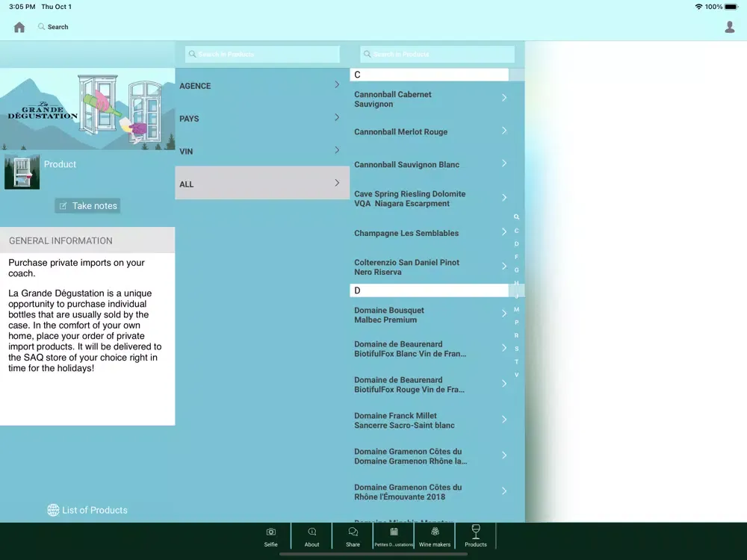Expand the AGENCE category chevron
The width and height of the screenshot is (747, 560).
tap(337, 85)
